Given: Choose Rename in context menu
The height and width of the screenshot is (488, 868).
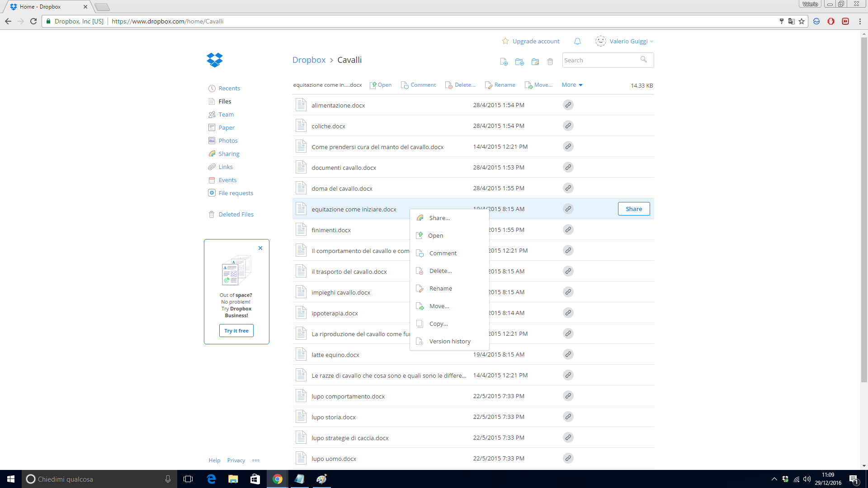Looking at the screenshot, I should [449, 288].
